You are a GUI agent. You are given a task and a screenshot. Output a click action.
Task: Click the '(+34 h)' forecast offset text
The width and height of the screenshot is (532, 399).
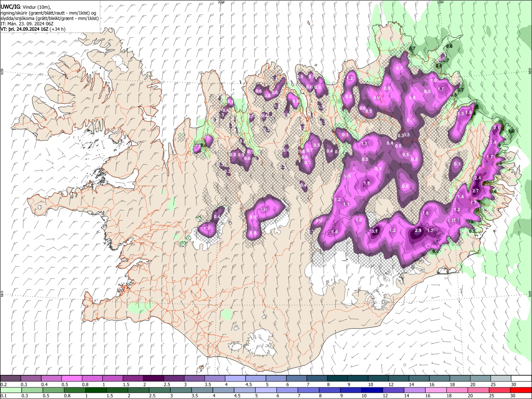click(x=57, y=29)
